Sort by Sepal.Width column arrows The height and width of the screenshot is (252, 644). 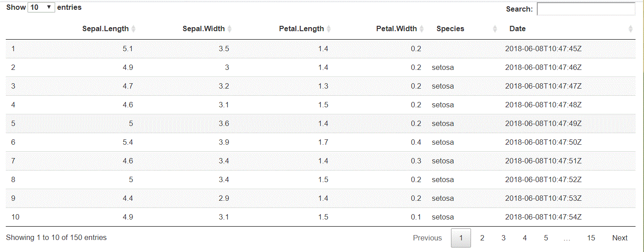click(229, 29)
